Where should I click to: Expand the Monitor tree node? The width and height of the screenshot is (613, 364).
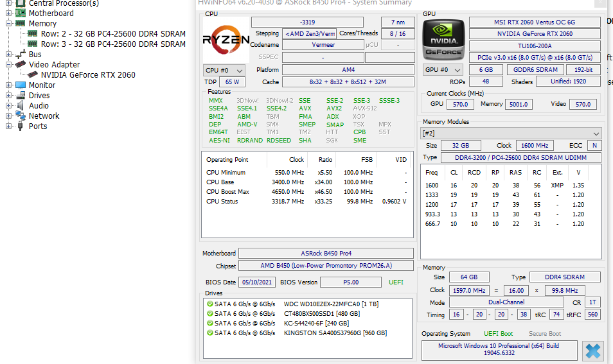(8, 85)
